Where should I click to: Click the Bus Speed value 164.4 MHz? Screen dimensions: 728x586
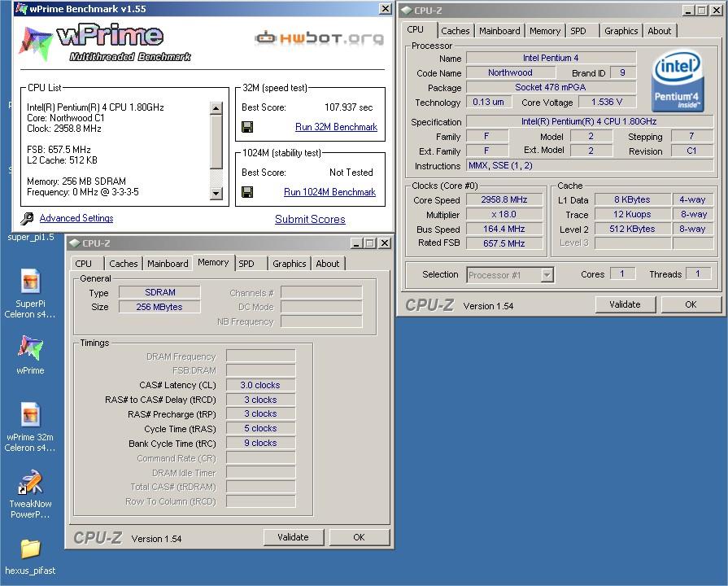click(x=504, y=229)
